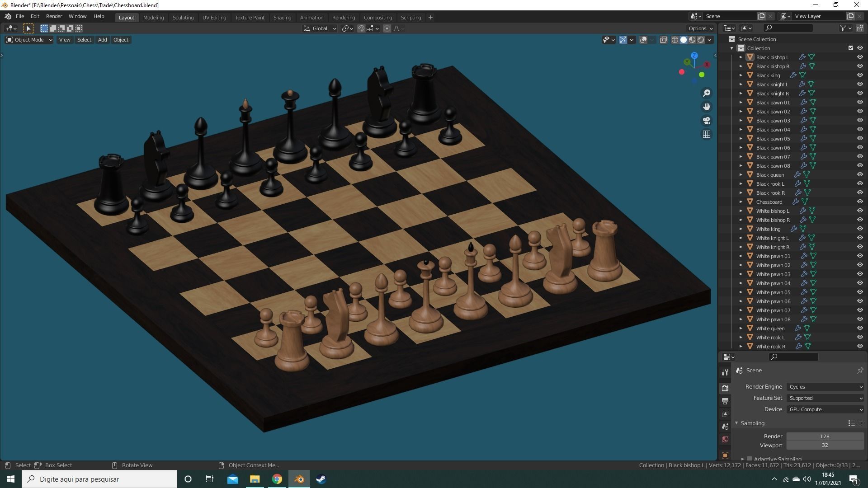Click the Blender logo menu icon

click(x=8, y=16)
